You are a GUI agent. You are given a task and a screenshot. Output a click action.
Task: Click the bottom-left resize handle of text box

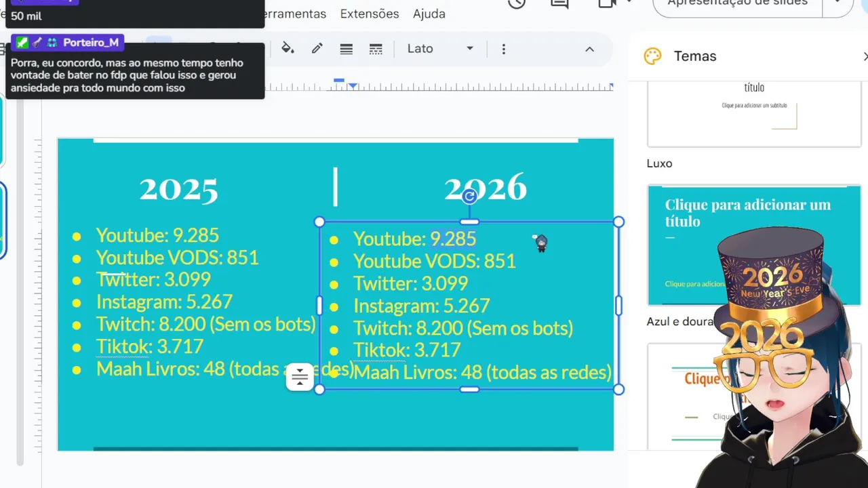click(319, 389)
